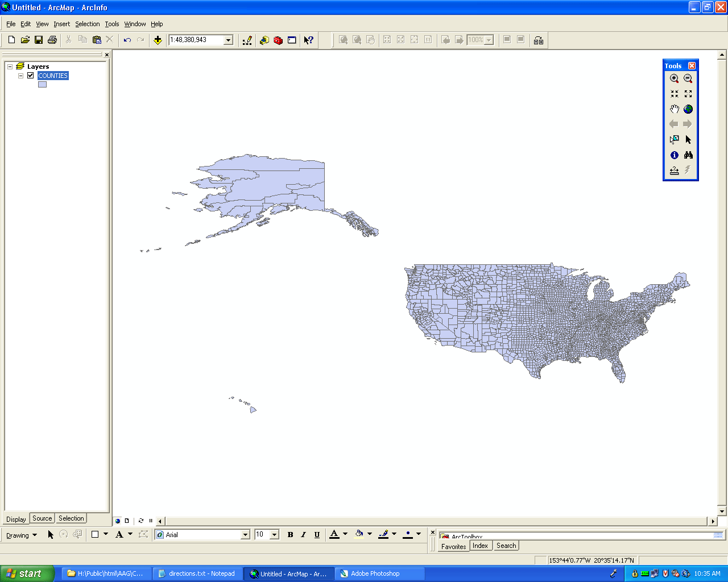
Task: Click the Add Data button
Action: pyautogui.click(x=158, y=40)
